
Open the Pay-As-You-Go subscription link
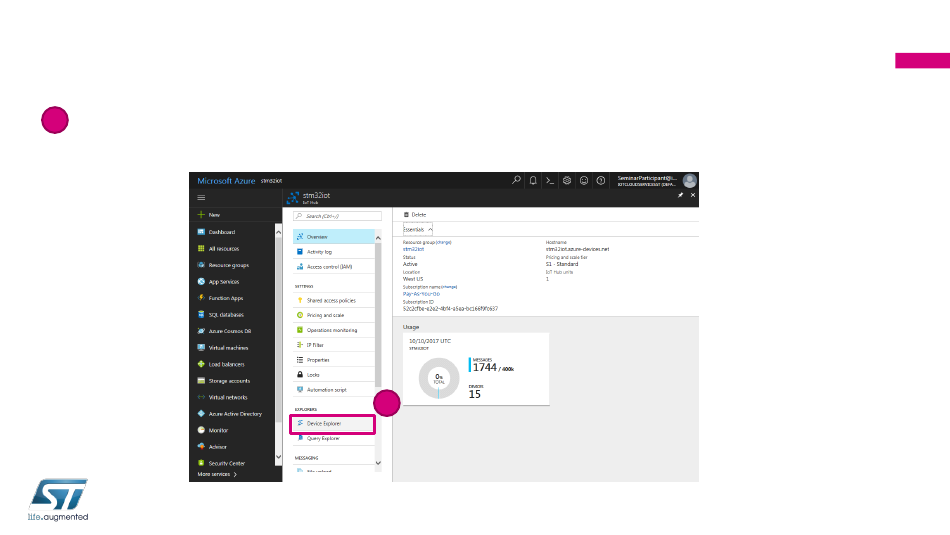click(420, 293)
